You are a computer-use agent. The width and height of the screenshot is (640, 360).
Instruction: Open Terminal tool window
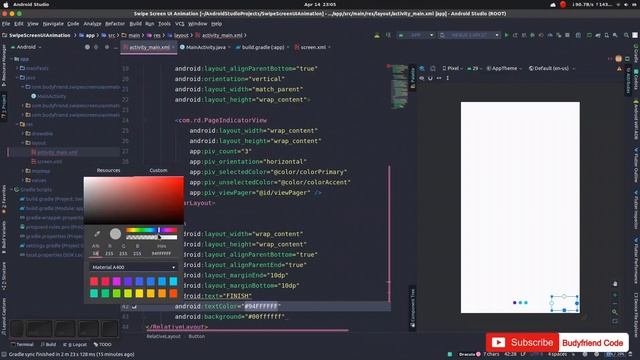[22, 344]
